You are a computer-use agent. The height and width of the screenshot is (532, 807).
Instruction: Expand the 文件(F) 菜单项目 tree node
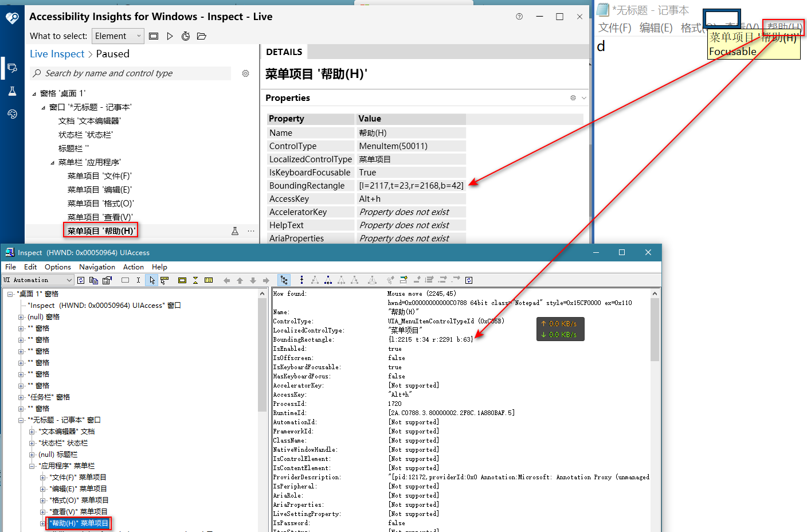pyautogui.click(x=44, y=477)
